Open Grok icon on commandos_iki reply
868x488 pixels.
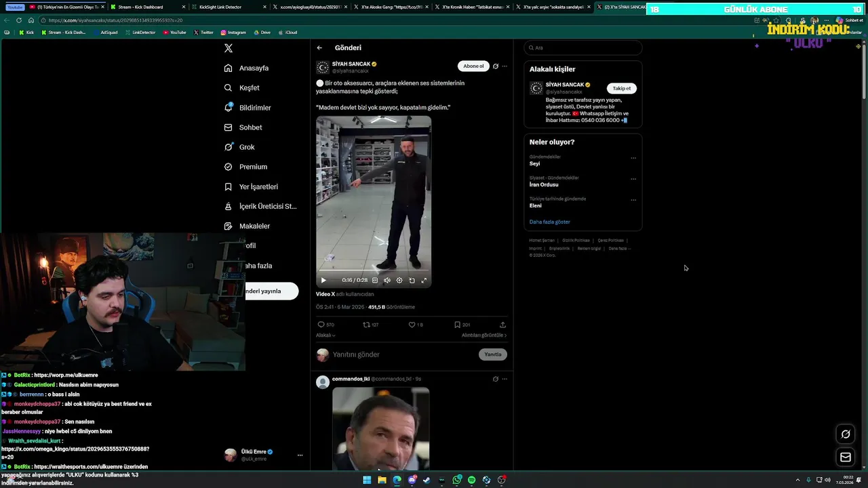[x=496, y=379]
